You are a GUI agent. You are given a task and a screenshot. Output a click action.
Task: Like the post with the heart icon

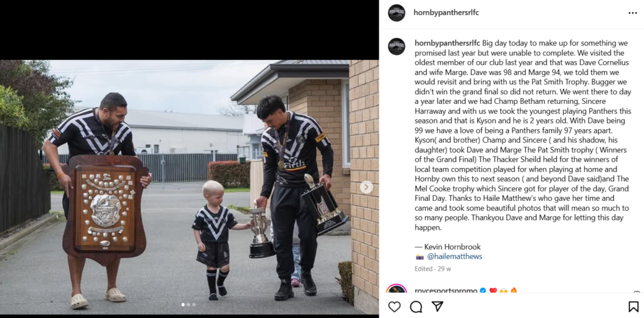(x=394, y=307)
